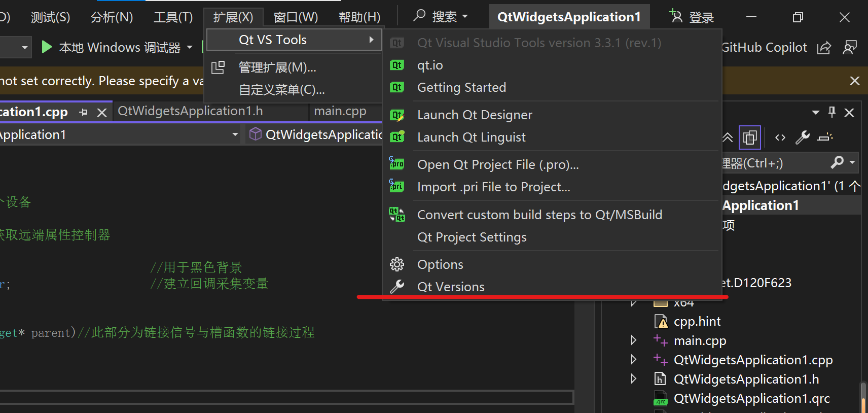Open the Qt VS Tools submenu item

294,40
